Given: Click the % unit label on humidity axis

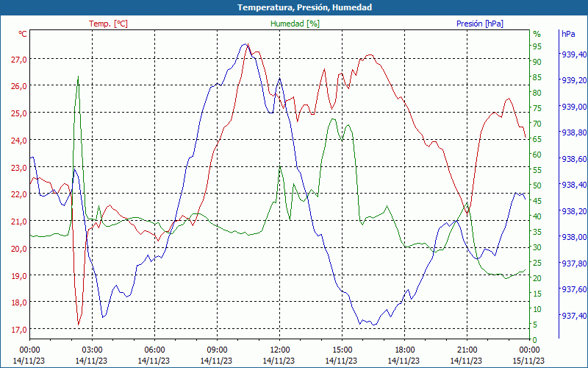Looking at the screenshot, I should 537,34.
